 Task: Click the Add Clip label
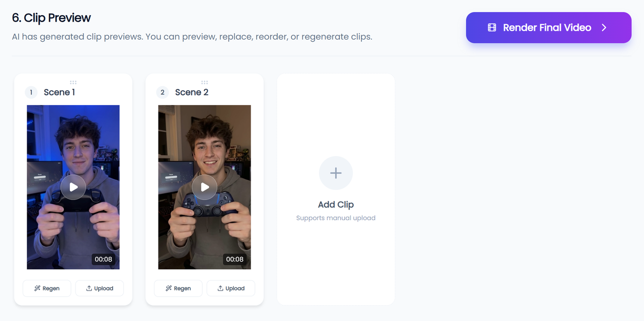[x=336, y=204]
